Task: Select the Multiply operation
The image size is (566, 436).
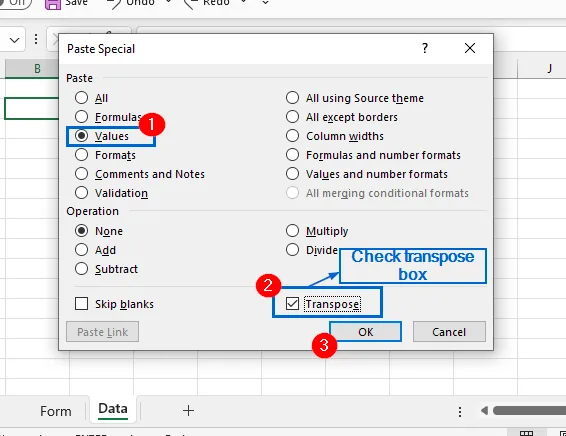Action: 292,231
